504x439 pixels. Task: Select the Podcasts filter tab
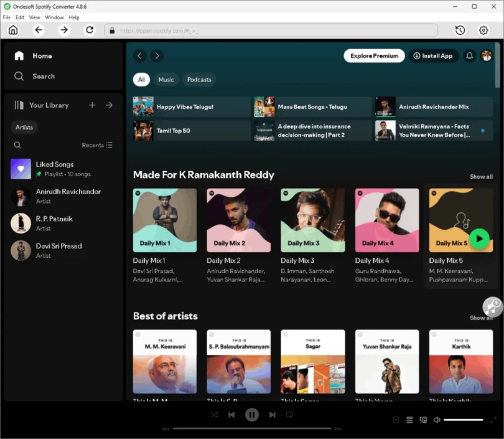[x=199, y=80]
